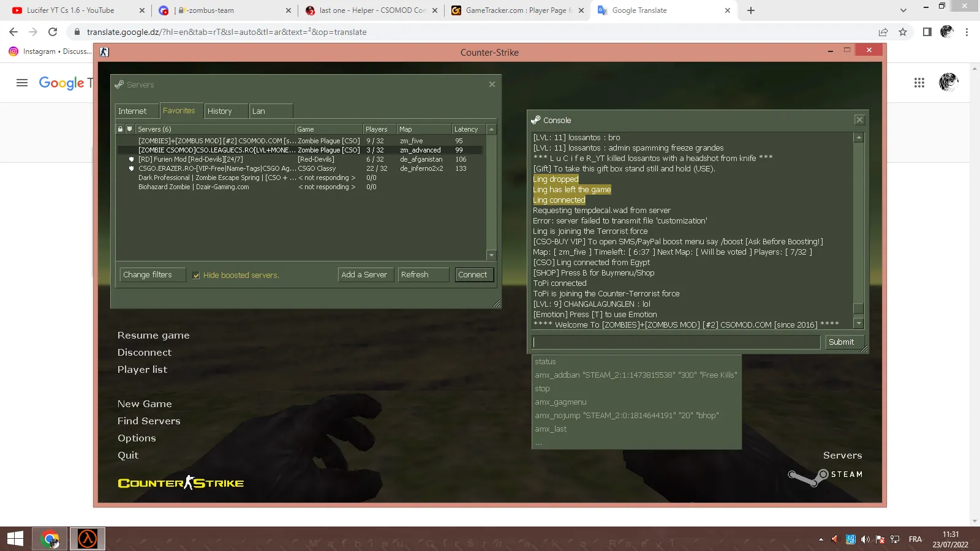
Task: Connect to the selected server
Action: [x=474, y=275]
